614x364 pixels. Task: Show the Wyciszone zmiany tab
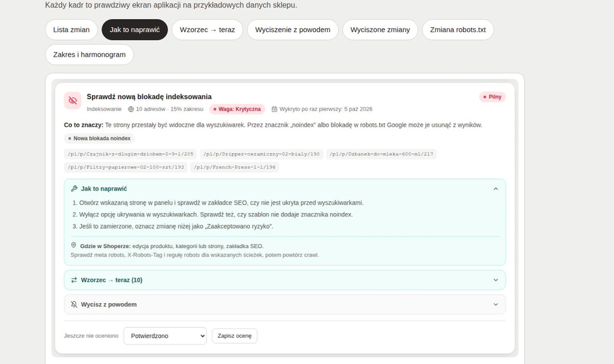pyautogui.click(x=380, y=30)
